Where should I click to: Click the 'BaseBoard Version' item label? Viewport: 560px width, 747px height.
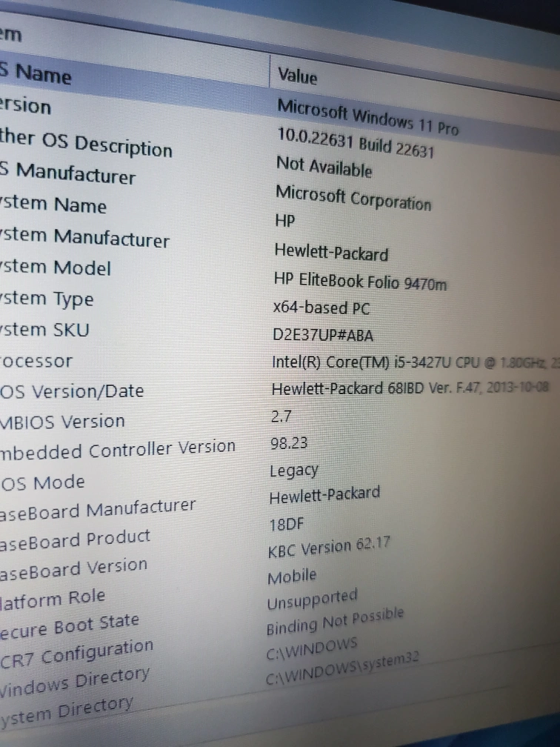click(x=74, y=570)
